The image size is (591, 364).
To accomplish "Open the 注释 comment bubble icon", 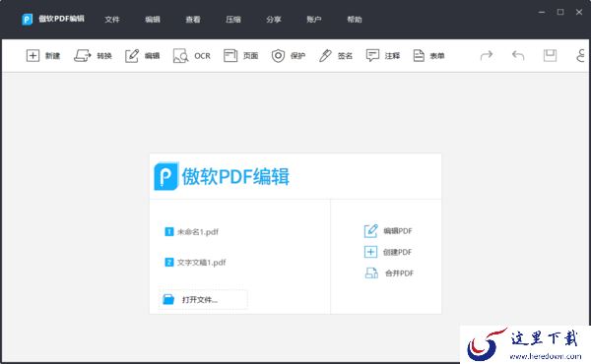I will pyautogui.click(x=372, y=56).
